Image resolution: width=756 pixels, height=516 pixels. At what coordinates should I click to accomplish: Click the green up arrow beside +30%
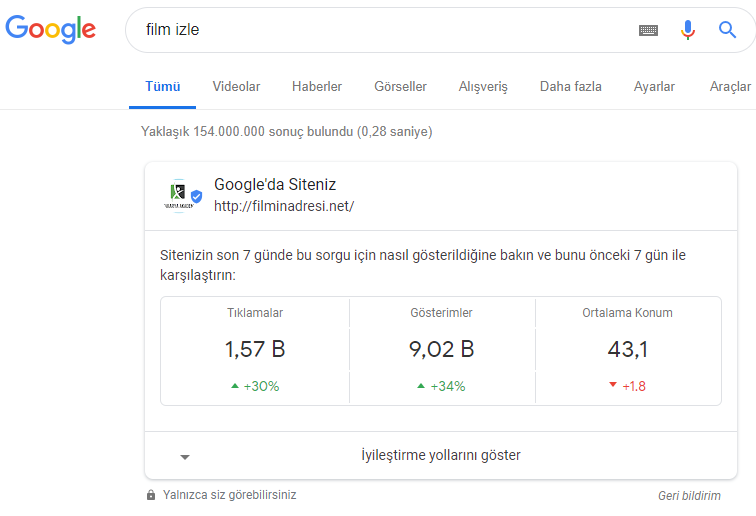pos(235,386)
